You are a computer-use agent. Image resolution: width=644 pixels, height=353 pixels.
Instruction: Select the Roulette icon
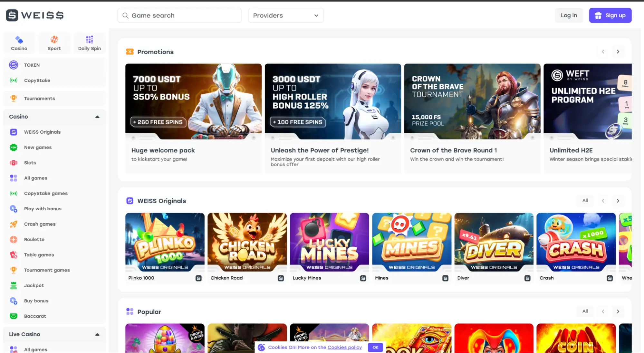pyautogui.click(x=14, y=240)
